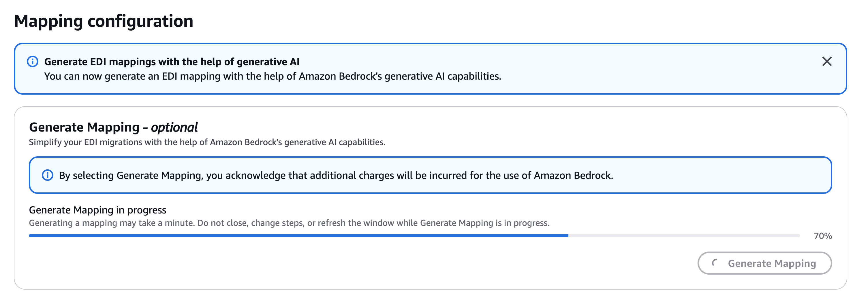Viewport: 868px width, 300px height.
Task: Click the italic "optional" word in the heading
Action: [x=174, y=127]
